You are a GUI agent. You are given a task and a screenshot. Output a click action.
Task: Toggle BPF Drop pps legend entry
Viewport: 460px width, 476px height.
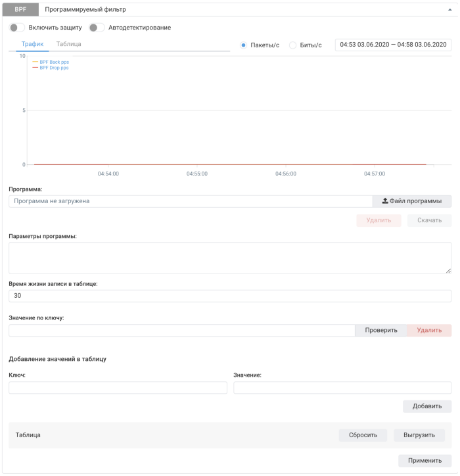coord(54,68)
